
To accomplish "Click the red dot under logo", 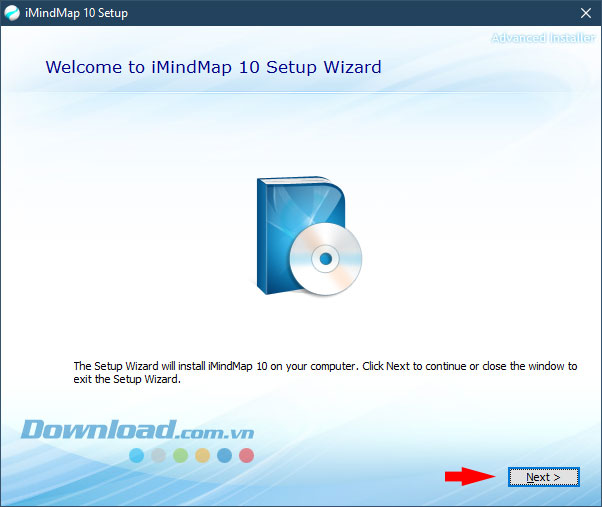I will tap(246, 455).
